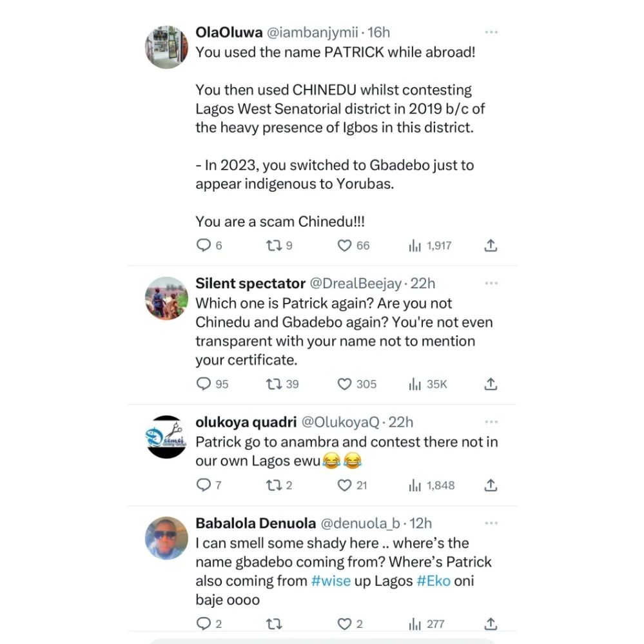Open Silent spectator's profile name

click(x=250, y=284)
